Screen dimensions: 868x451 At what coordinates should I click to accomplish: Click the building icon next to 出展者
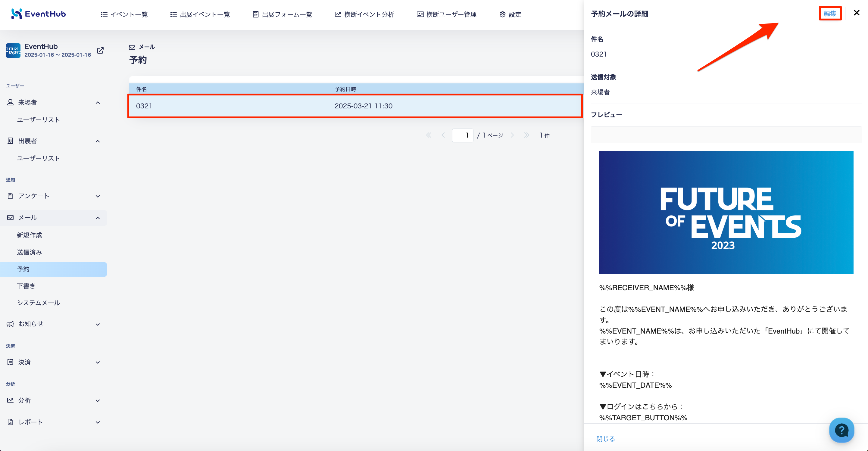[11, 141]
